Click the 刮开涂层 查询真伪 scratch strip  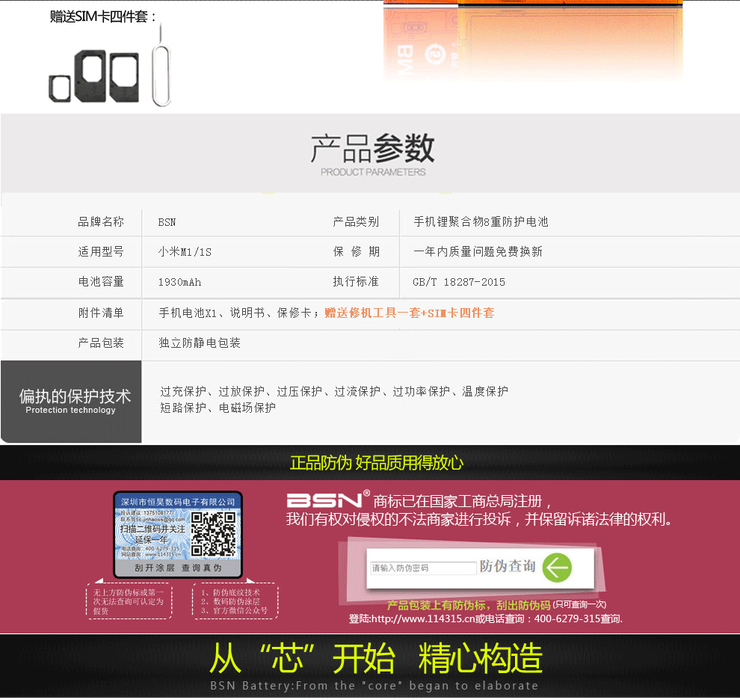pos(178,568)
